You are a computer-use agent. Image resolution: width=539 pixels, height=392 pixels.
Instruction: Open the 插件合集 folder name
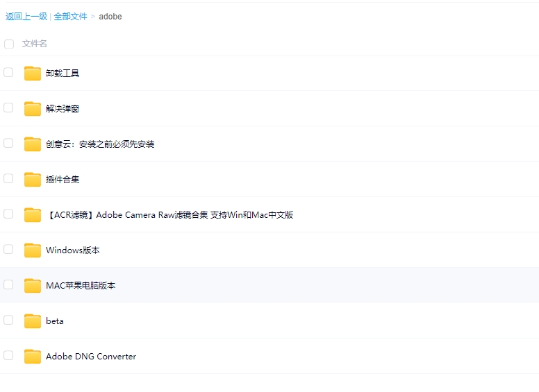coord(63,180)
